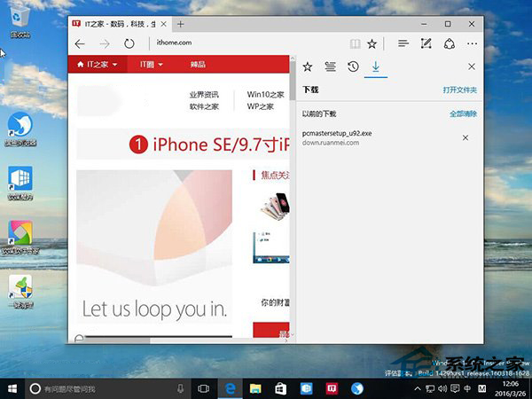Open pcmastersetup_u92.exe download entry
Image resolution: width=532 pixels, height=399 pixels.
337,137
